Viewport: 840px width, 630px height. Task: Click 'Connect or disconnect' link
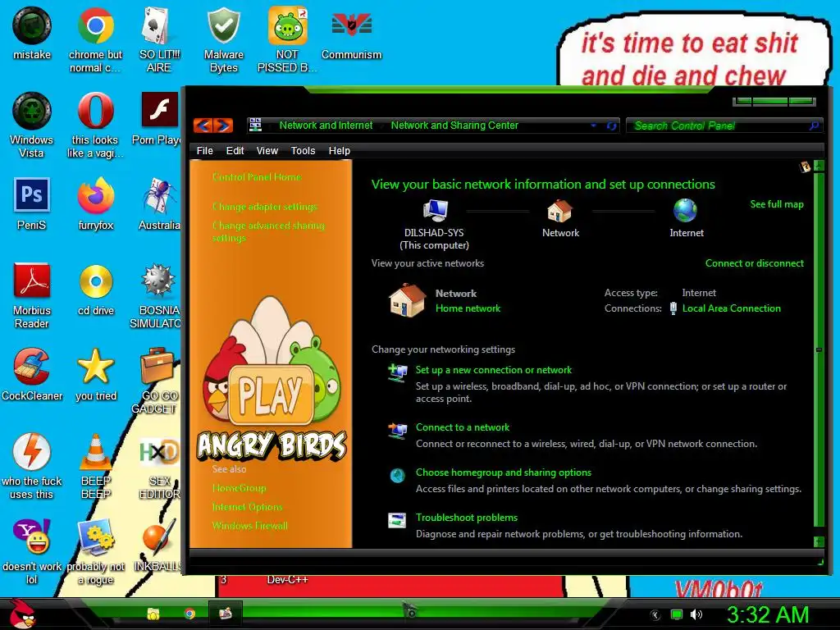(755, 263)
